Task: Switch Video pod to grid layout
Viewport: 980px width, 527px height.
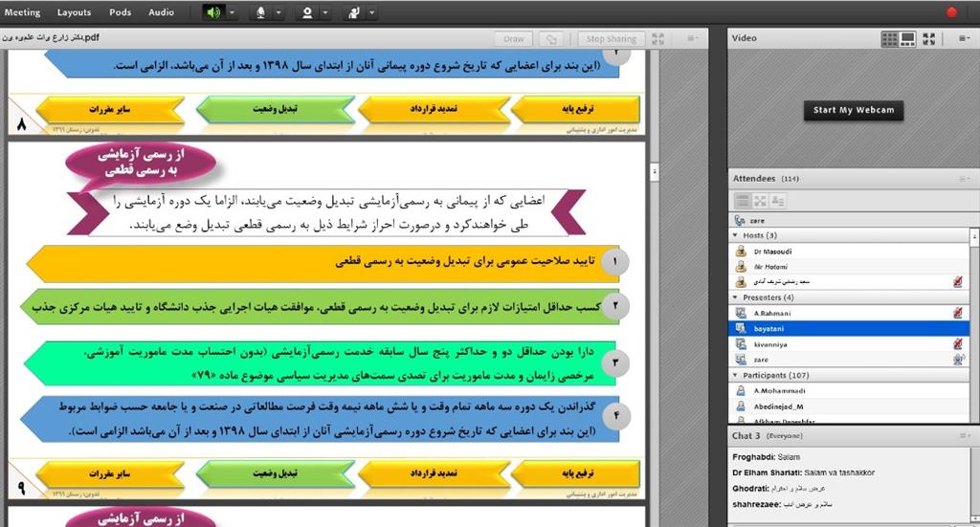Action: click(x=889, y=38)
